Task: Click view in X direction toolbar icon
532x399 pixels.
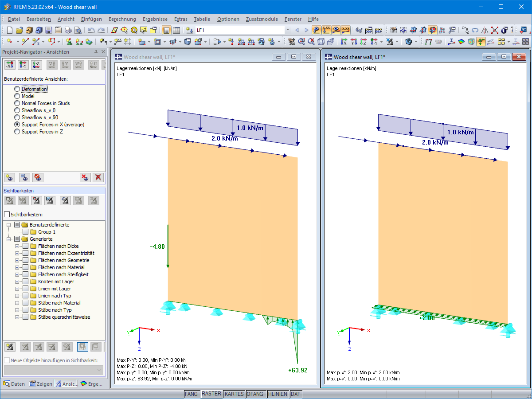Action: tap(344, 42)
